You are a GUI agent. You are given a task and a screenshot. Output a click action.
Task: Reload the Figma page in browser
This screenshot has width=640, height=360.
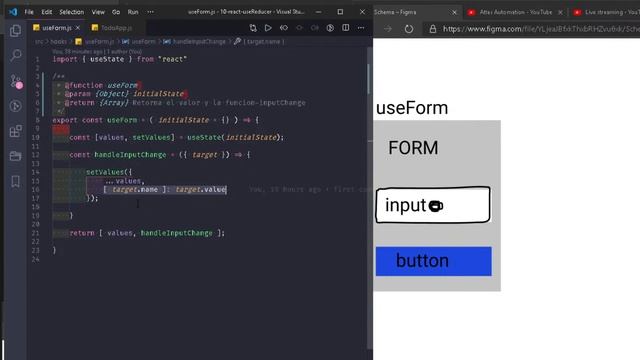[409, 29]
